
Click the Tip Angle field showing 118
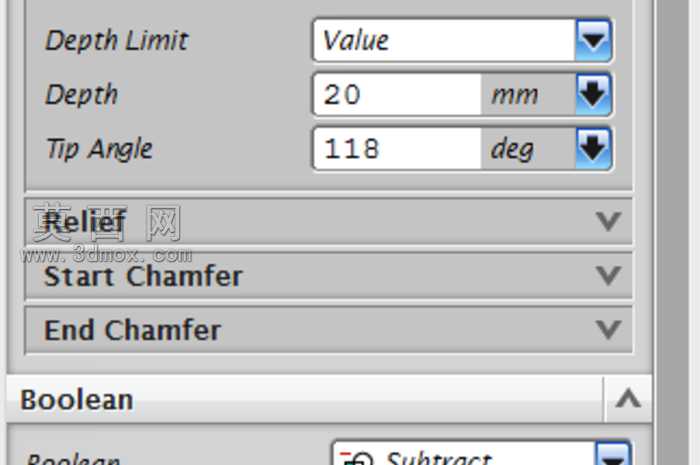pos(397,149)
